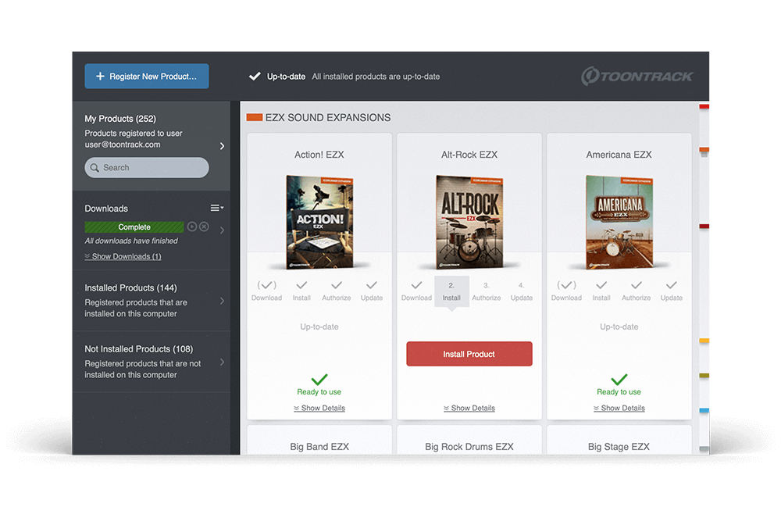Image resolution: width=781 pixels, height=532 pixels.
Task: Open the Installed Products (144) section
Action: coord(151,301)
